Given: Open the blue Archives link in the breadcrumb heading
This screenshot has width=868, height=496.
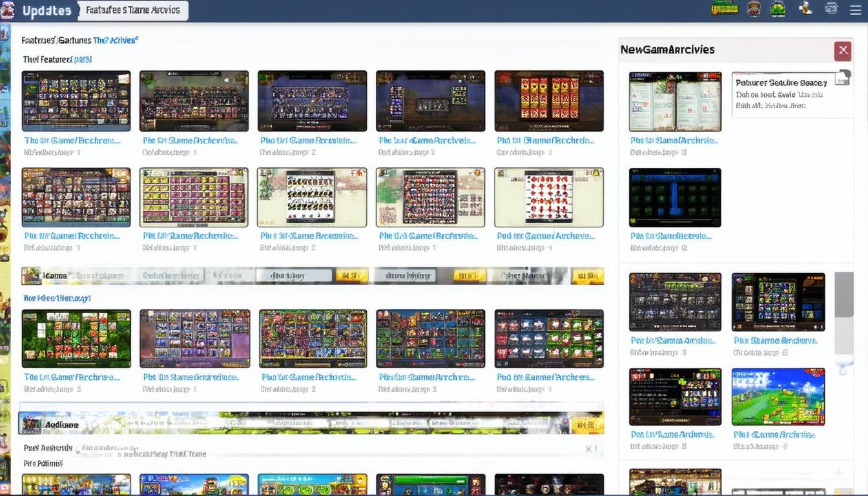Looking at the screenshot, I should [x=116, y=40].
